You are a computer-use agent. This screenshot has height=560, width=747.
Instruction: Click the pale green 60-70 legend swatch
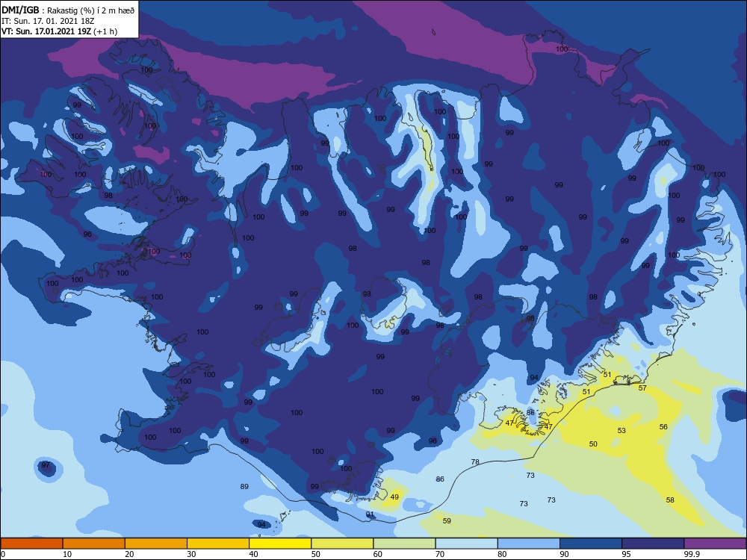(x=404, y=544)
